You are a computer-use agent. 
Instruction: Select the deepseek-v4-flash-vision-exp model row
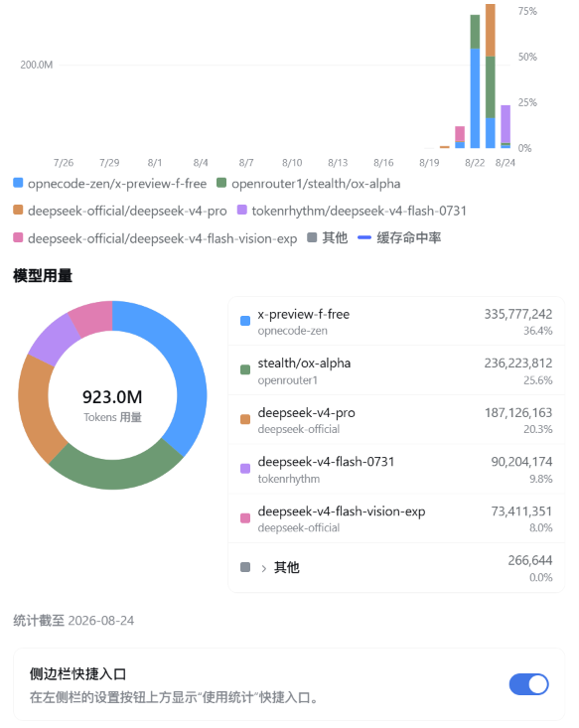(396, 518)
